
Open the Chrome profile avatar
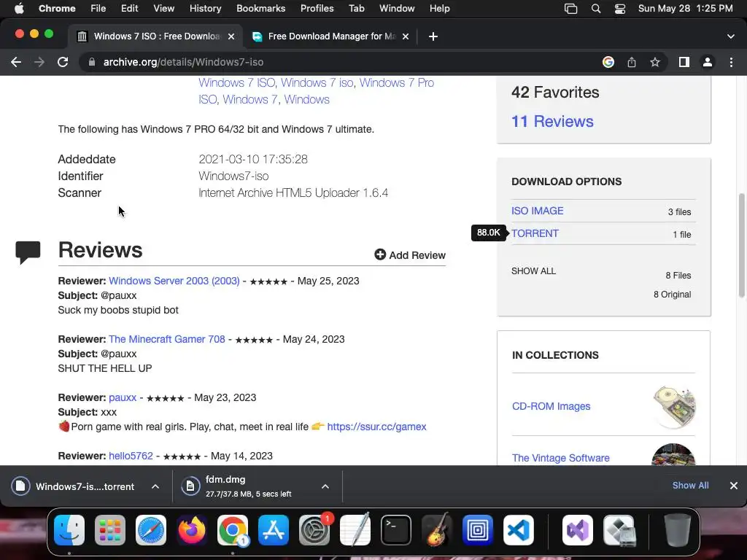[708, 62]
